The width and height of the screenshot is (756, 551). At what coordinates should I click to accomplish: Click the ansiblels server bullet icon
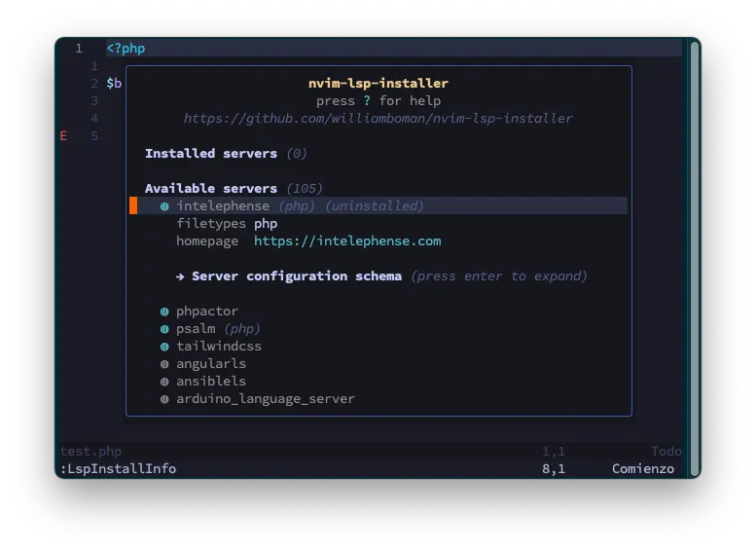(x=164, y=382)
